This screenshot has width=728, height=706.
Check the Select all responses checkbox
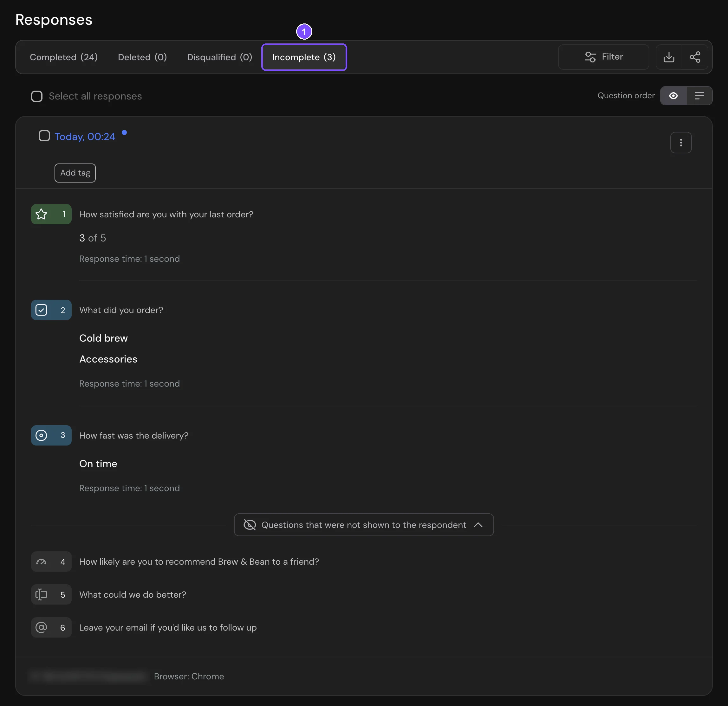[36, 96]
